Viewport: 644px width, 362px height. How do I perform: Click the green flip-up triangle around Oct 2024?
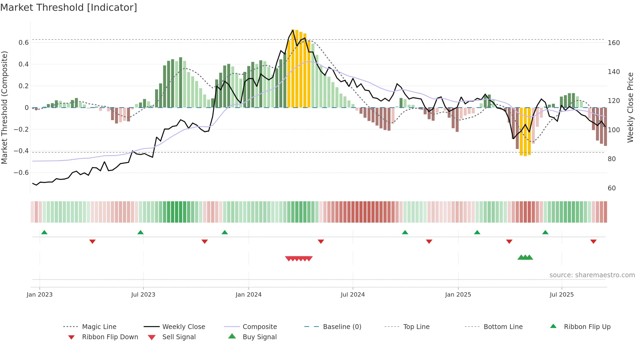click(x=405, y=232)
